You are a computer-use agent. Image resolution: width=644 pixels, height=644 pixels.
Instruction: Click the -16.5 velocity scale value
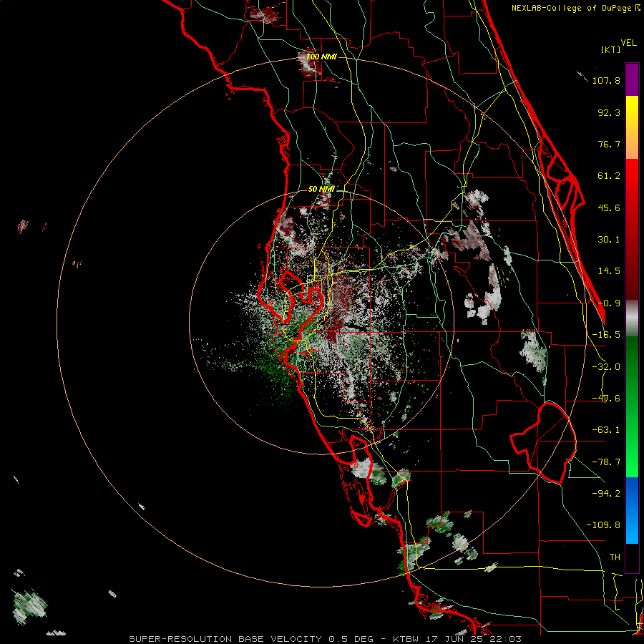[x=606, y=335]
